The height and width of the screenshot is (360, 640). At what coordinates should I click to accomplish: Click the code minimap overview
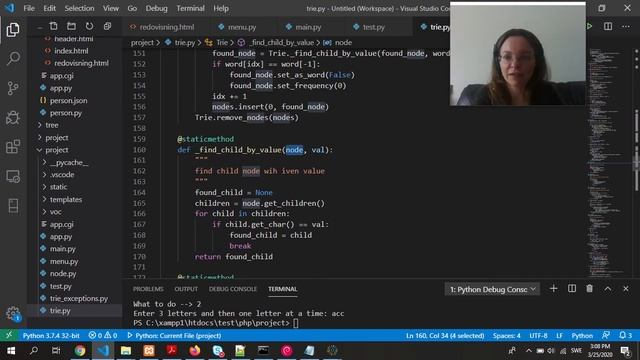pos(607,163)
